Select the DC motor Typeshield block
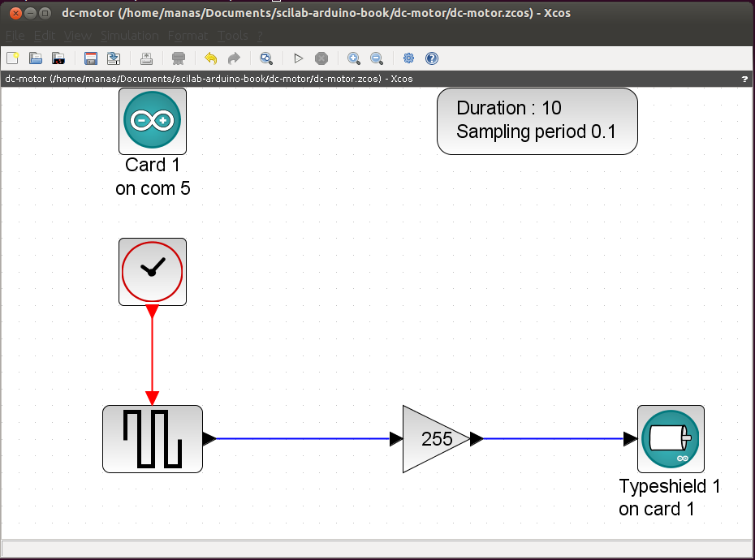This screenshot has width=755, height=560. 671,438
